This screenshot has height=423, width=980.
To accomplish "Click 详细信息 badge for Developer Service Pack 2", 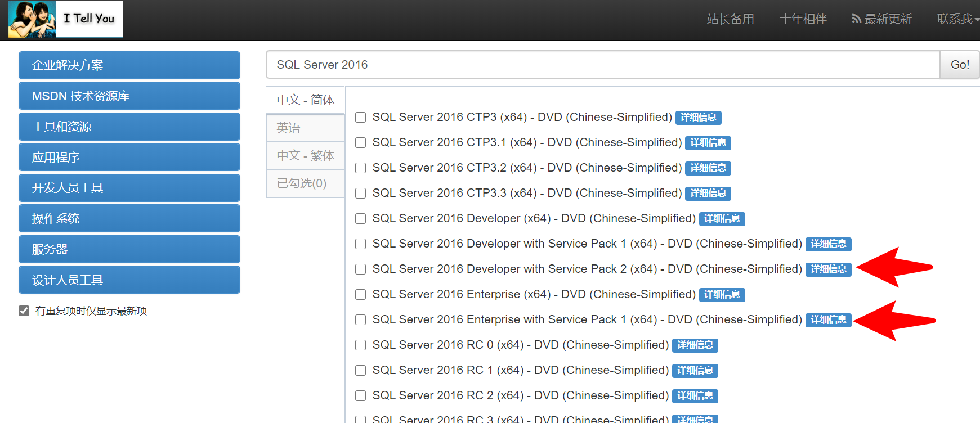I will 828,269.
